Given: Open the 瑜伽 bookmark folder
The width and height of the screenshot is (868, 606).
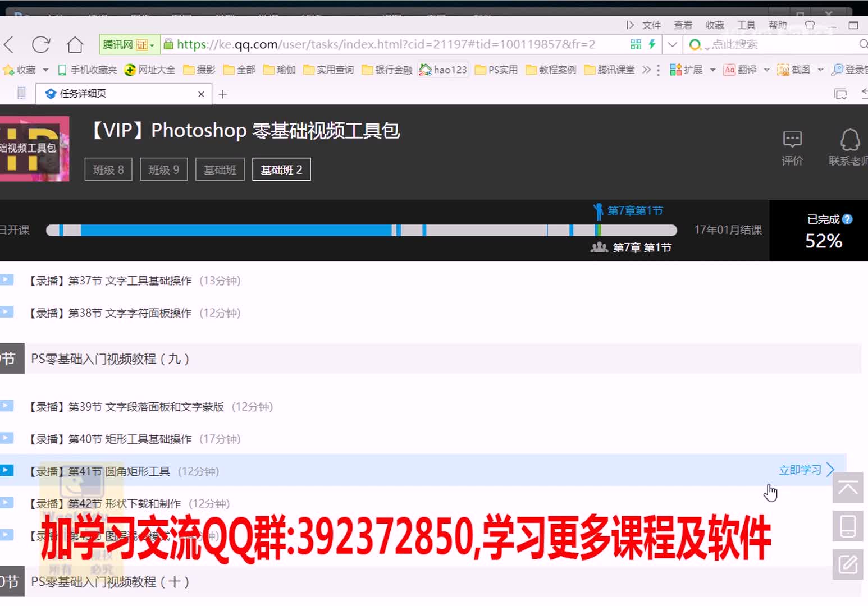Looking at the screenshot, I should pos(280,70).
